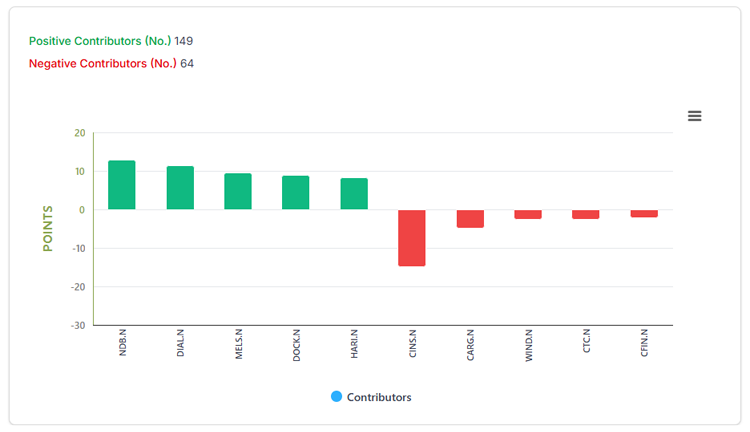Click the DOCK.N bar
Image resolution: width=750 pixels, height=432 pixels.
[296, 192]
